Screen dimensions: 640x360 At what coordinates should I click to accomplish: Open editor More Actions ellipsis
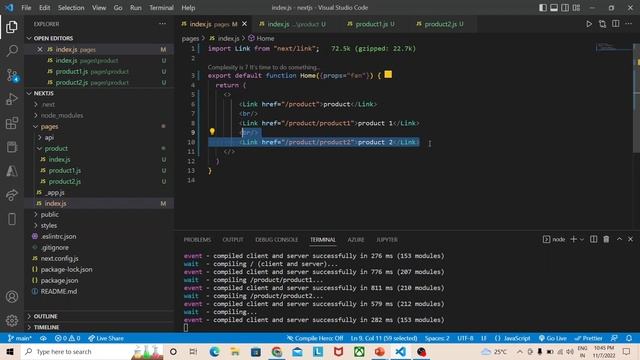pos(629,24)
